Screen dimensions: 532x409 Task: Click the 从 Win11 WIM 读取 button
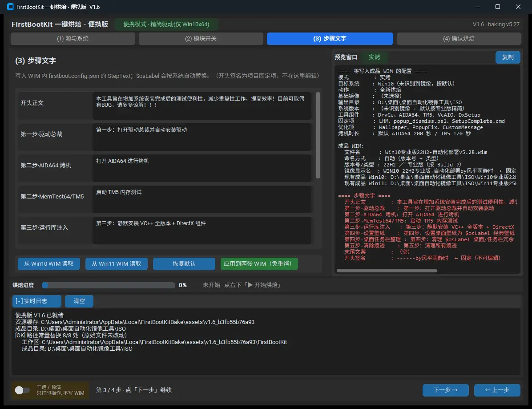tap(117, 264)
